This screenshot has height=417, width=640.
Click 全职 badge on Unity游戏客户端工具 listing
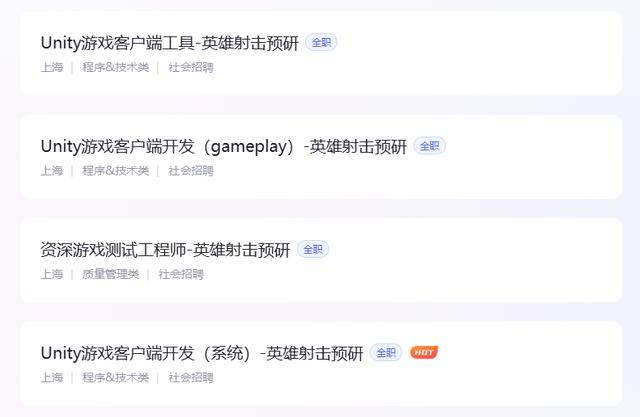(x=321, y=42)
